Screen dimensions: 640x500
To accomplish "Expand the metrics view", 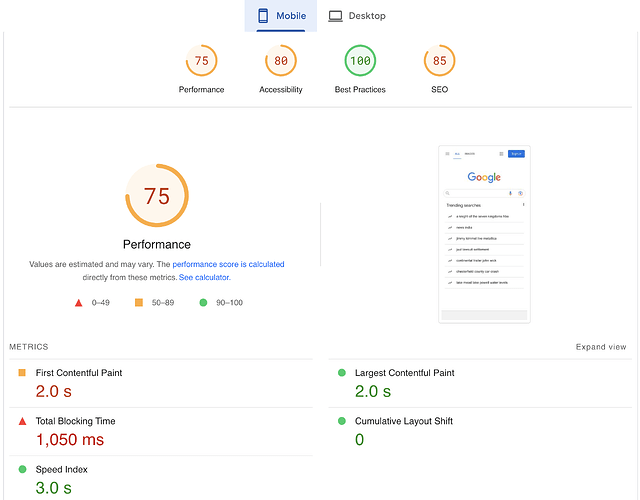I will click(601, 347).
